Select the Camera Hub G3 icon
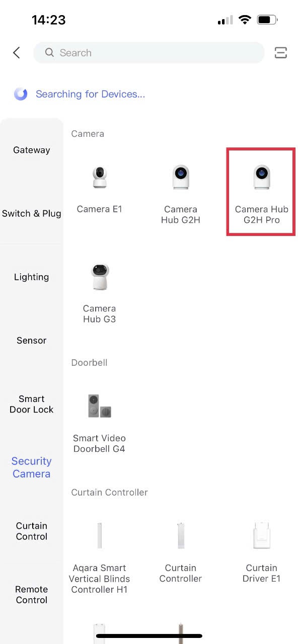 coord(99,275)
